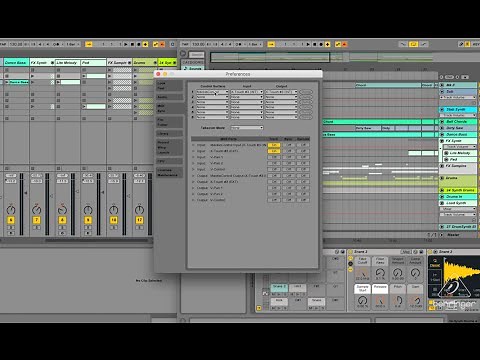Click the record button in right window transport

tap(321, 44)
